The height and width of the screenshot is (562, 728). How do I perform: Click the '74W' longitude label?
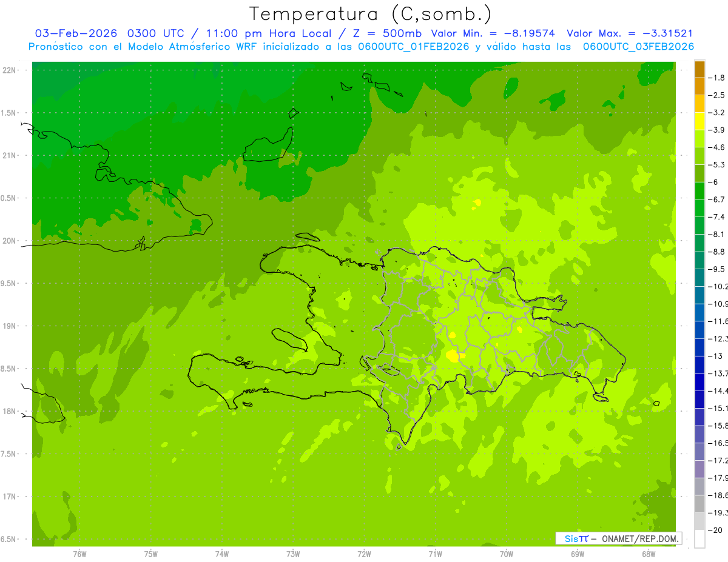click(x=222, y=554)
